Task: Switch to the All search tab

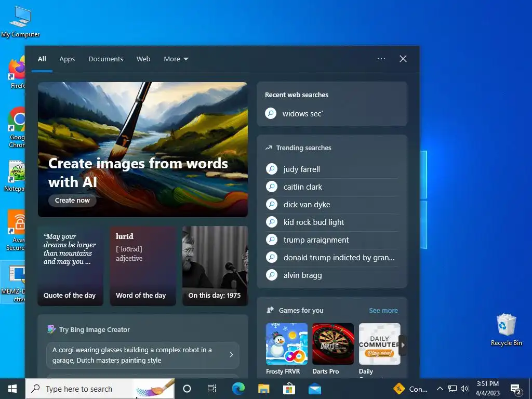Action: [x=42, y=59]
